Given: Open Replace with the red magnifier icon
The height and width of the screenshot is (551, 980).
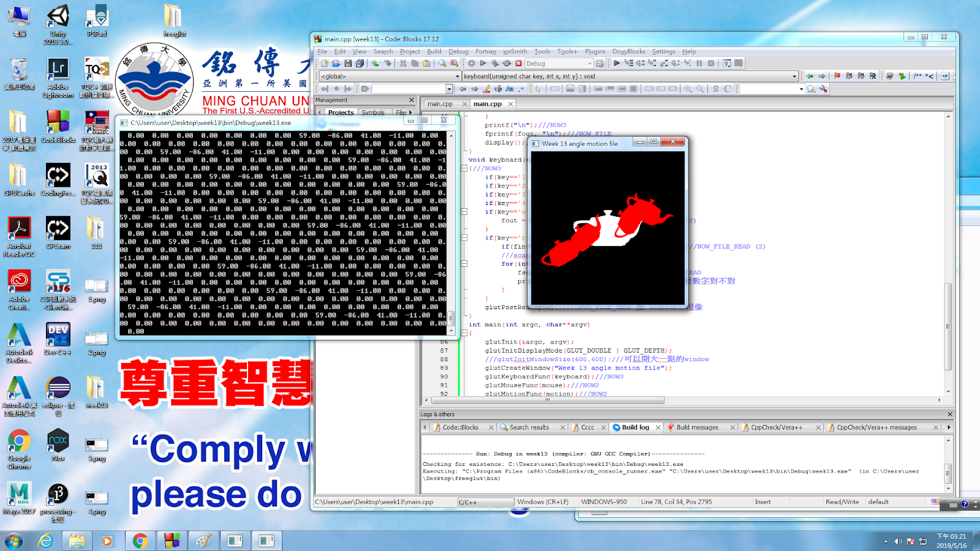Looking at the screenshot, I should (454, 63).
